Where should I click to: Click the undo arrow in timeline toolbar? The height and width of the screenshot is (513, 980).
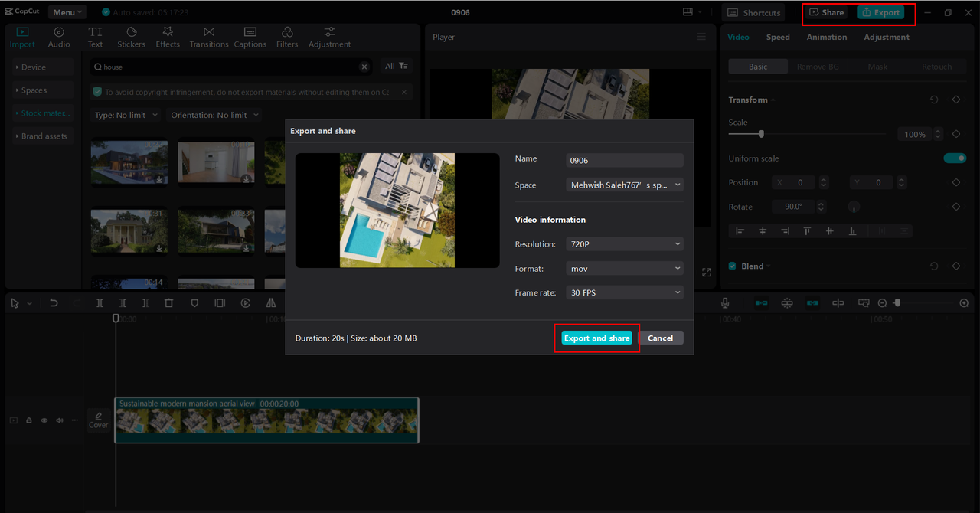54,303
